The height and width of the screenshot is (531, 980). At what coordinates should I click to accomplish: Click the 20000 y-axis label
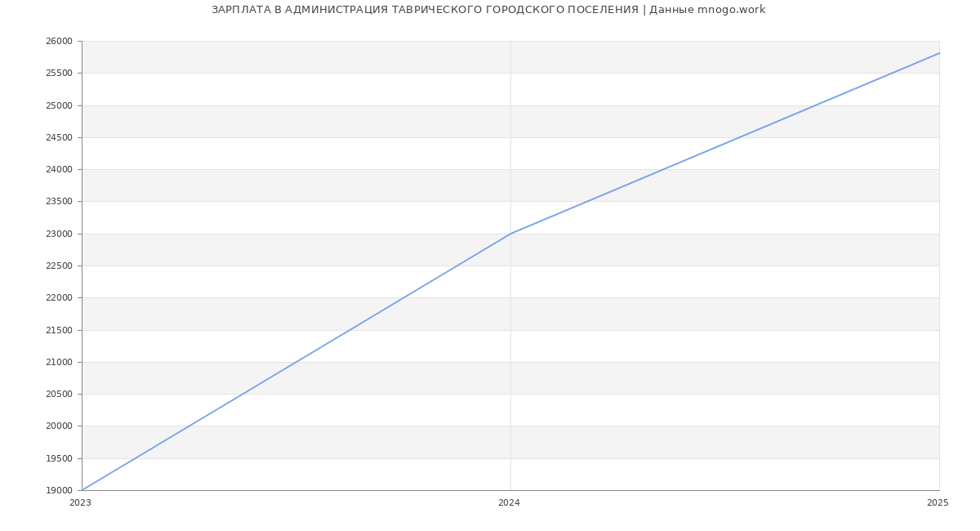[59, 426]
